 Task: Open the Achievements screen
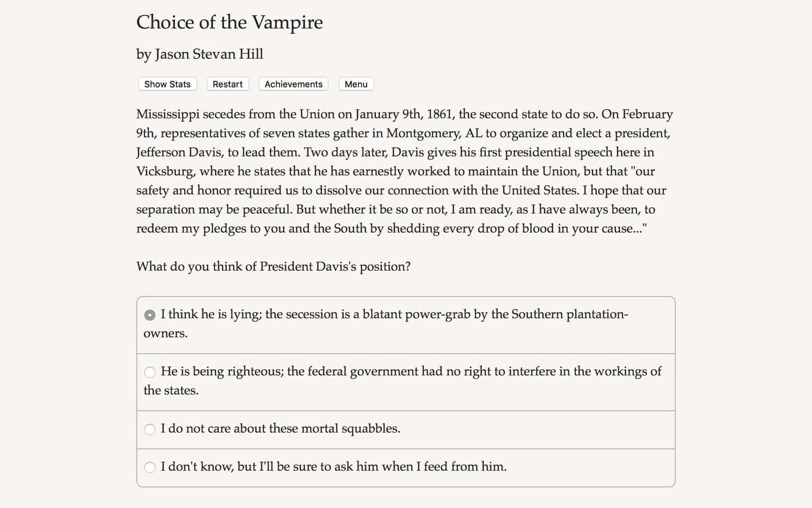[293, 84]
